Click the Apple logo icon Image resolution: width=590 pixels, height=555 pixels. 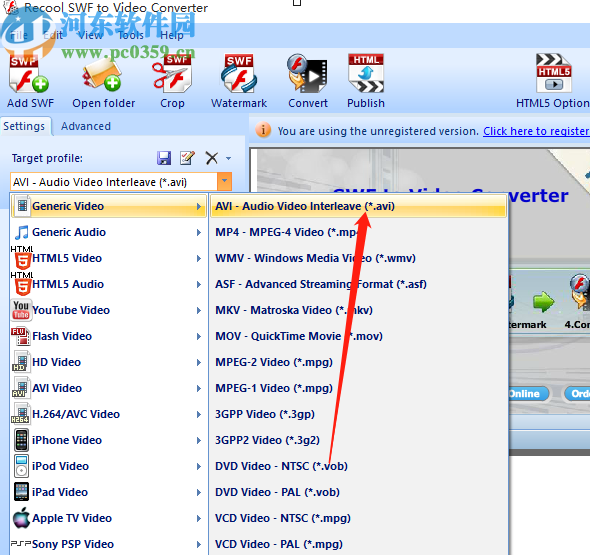(21, 518)
